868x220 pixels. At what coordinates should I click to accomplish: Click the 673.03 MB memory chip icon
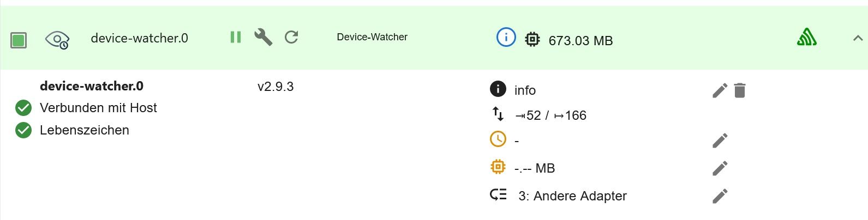pos(532,39)
